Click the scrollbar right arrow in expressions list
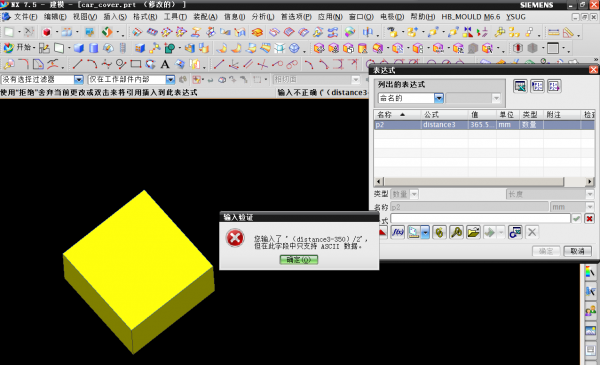This screenshot has height=365, width=600. point(590,181)
